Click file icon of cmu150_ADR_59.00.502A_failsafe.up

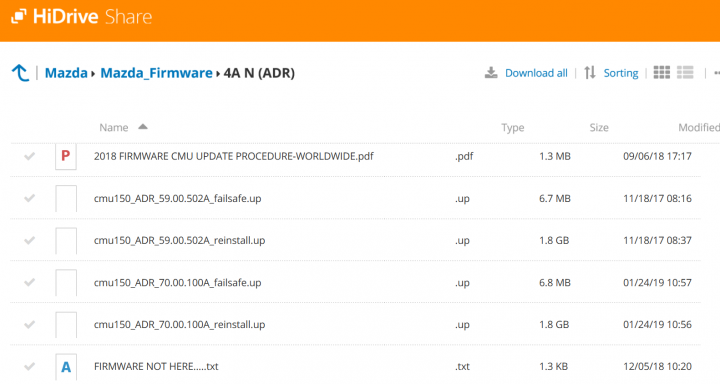(x=66, y=198)
